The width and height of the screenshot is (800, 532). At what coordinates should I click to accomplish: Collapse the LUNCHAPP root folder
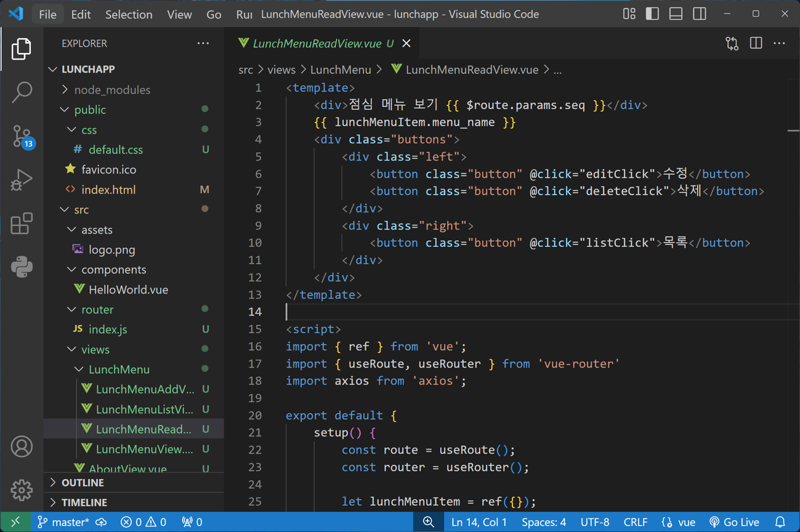[134, 70]
